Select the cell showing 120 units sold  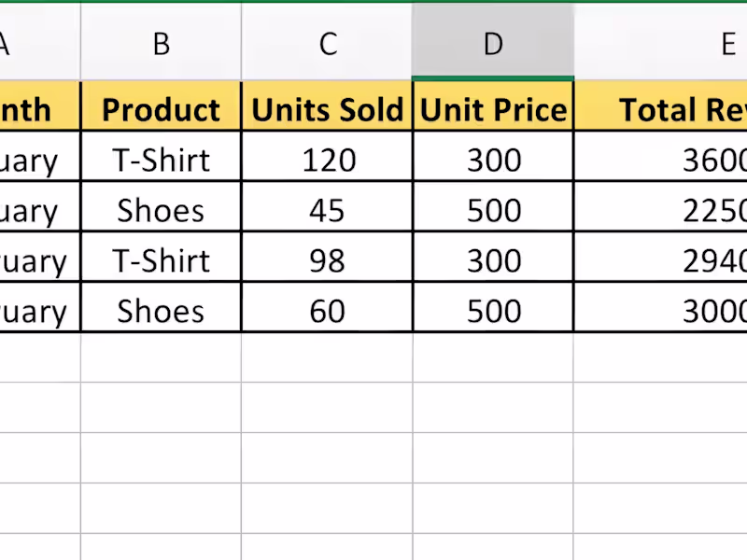pyautogui.click(x=327, y=160)
